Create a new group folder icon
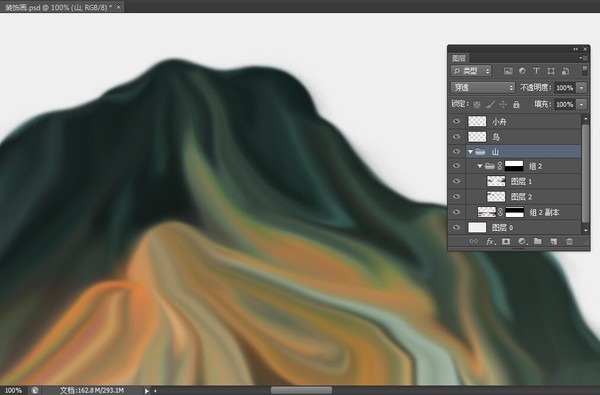 pos(538,241)
